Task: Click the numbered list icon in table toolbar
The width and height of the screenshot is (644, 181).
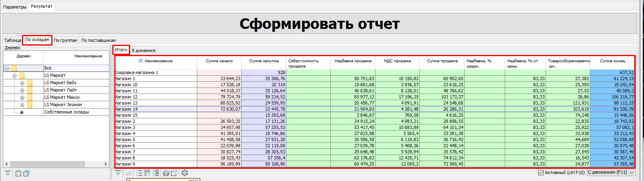Action: [139, 173]
